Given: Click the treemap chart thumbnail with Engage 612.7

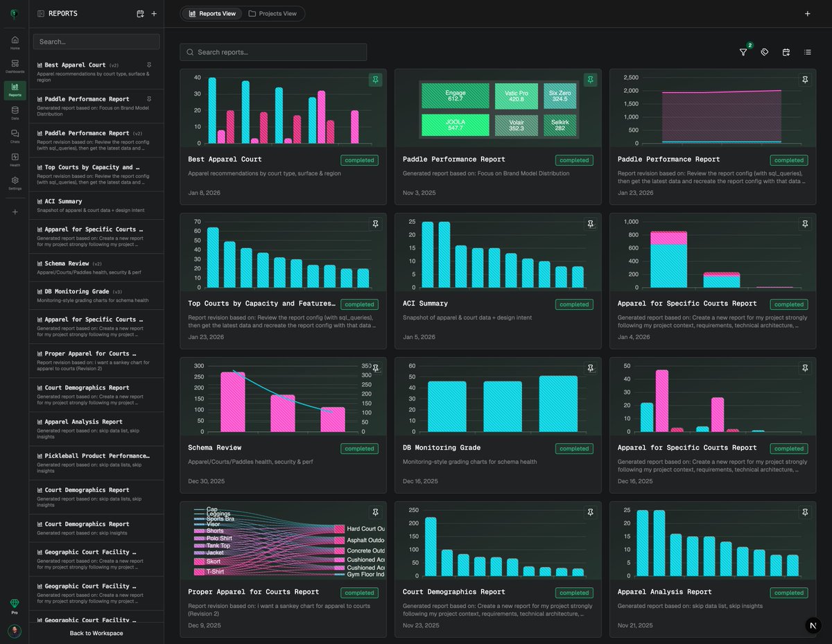Looking at the screenshot, I should click(x=499, y=109).
